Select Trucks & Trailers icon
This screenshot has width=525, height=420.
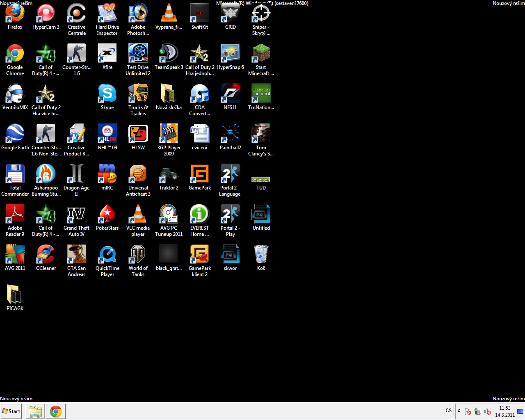[x=138, y=100]
